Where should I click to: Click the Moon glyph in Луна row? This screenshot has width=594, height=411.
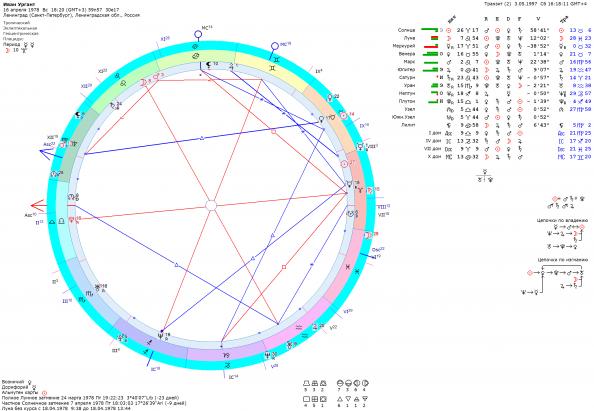click(449, 38)
